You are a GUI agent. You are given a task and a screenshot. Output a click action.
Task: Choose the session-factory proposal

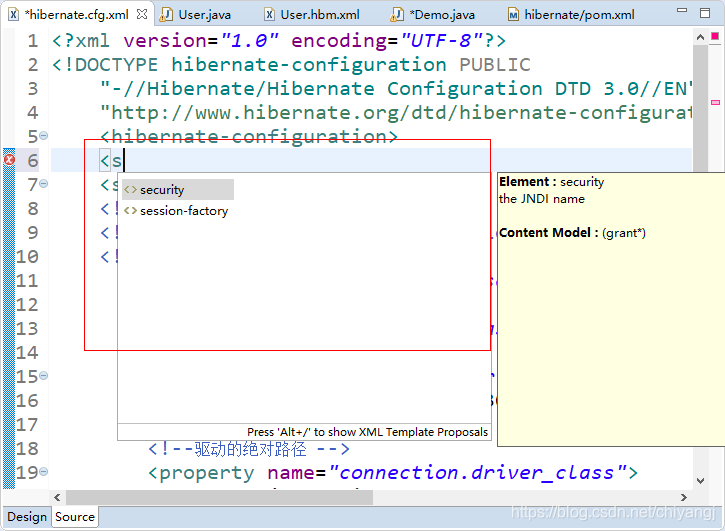tap(176, 211)
